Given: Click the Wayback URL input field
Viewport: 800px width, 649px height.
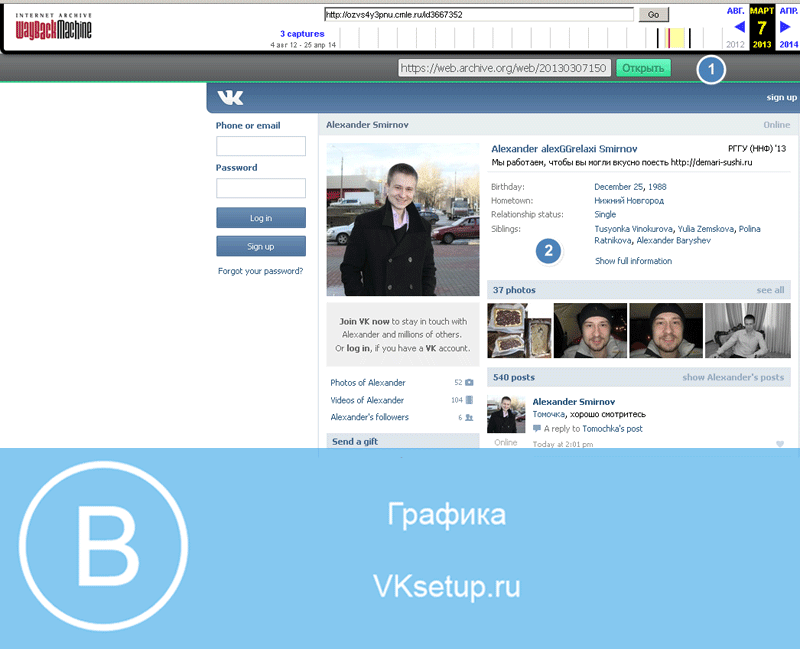Looking at the screenshot, I should click(x=479, y=14).
